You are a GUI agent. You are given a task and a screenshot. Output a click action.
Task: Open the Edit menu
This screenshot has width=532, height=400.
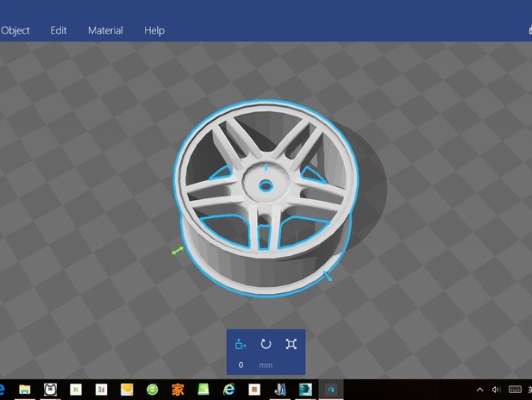[x=59, y=30]
